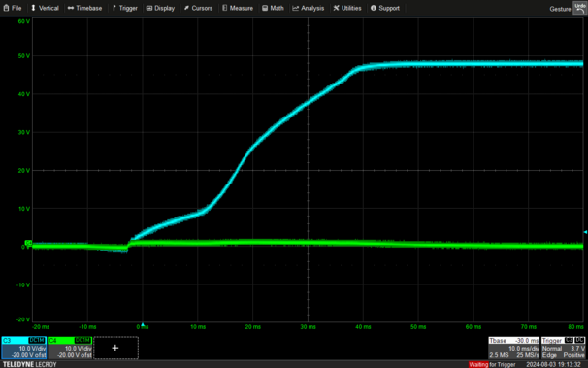Open the Tbase timebase descriptor
The image size is (588, 368).
click(x=513, y=348)
